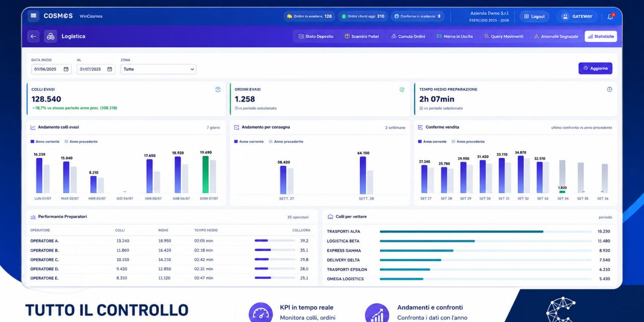Click the Logout button
The width and height of the screenshot is (644, 322).
(x=534, y=17)
